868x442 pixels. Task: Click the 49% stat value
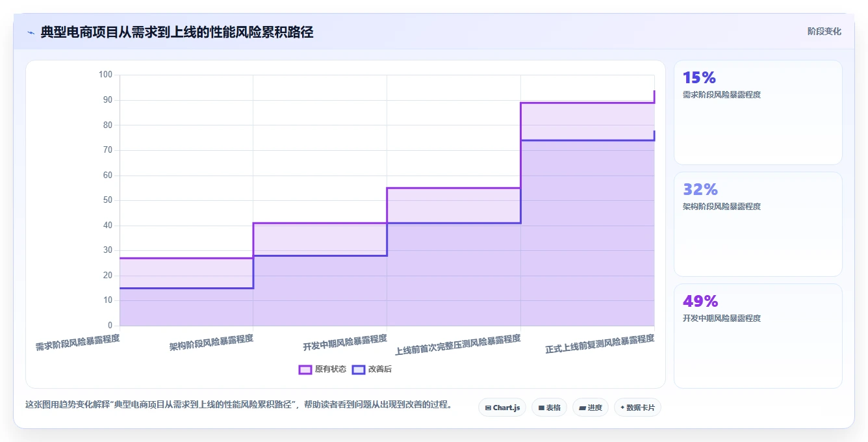700,302
